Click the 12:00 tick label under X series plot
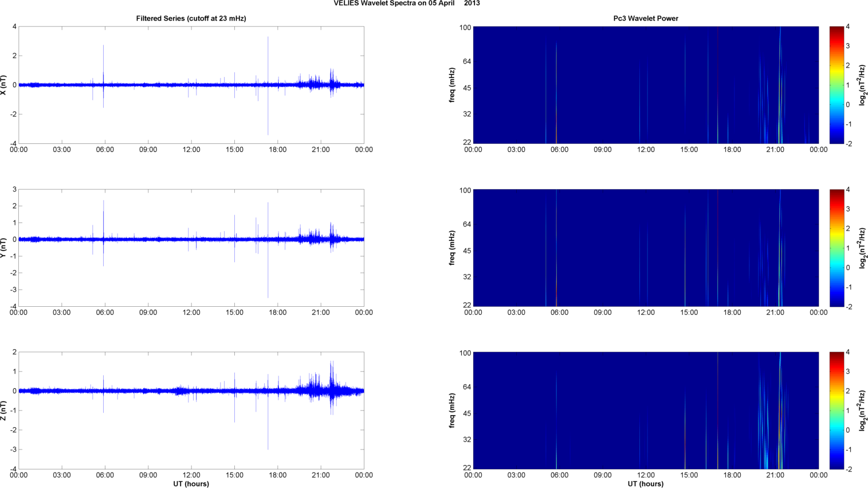 click(191, 150)
